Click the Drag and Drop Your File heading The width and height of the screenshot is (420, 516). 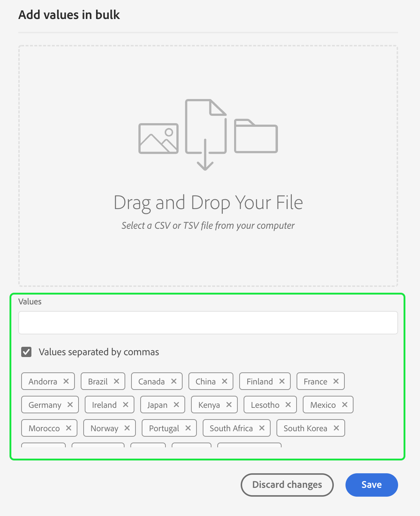point(208,203)
